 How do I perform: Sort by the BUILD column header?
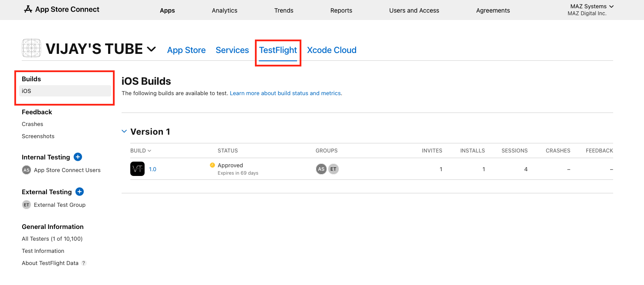(141, 151)
